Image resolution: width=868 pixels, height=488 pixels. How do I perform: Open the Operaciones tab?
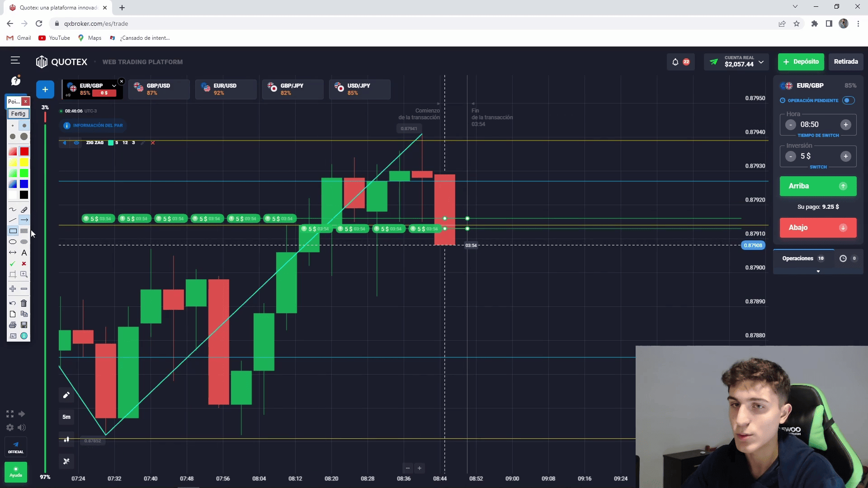tap(803, 258)
